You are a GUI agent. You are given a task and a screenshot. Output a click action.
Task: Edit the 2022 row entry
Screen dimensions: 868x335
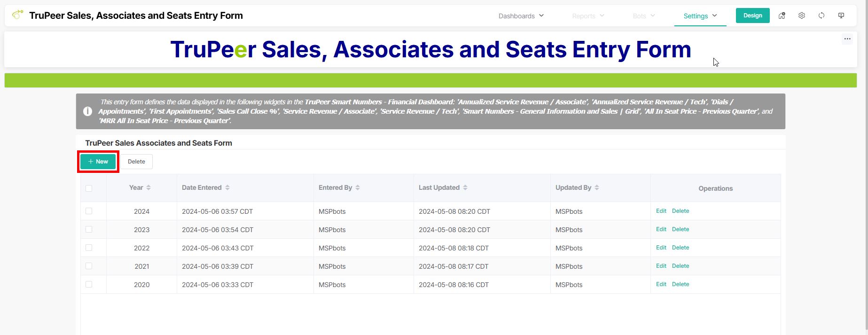pyautogui.click(x=661, y=248)
